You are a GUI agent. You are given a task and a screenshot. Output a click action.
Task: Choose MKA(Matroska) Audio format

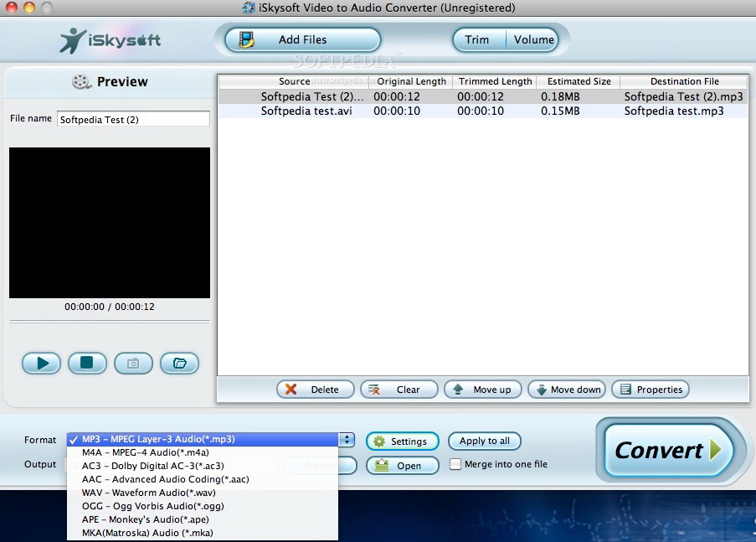[203, 533]
